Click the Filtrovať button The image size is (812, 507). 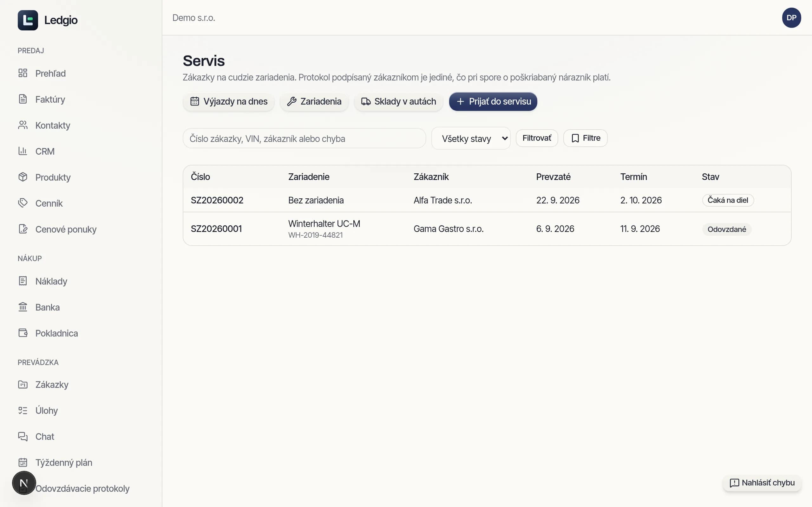pyautogui.click(x=537, y=138)
